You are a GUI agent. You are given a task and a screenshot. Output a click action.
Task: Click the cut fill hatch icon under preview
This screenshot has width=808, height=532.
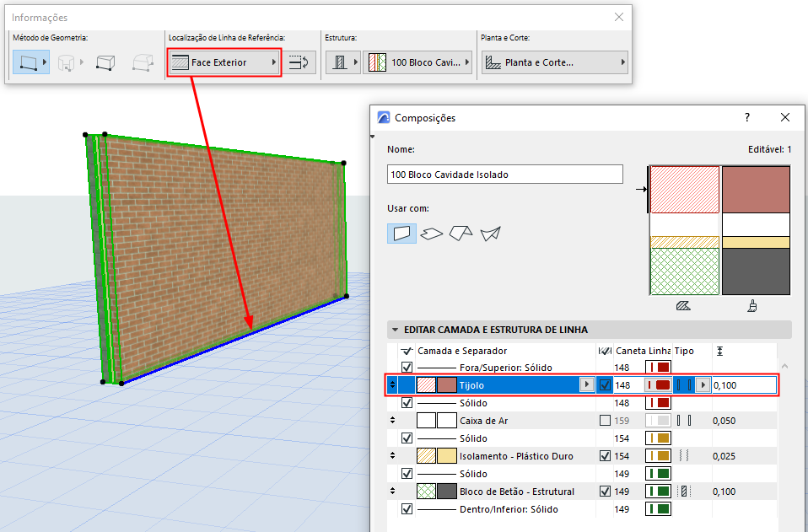pyautogui.click(x=683, y=306)
